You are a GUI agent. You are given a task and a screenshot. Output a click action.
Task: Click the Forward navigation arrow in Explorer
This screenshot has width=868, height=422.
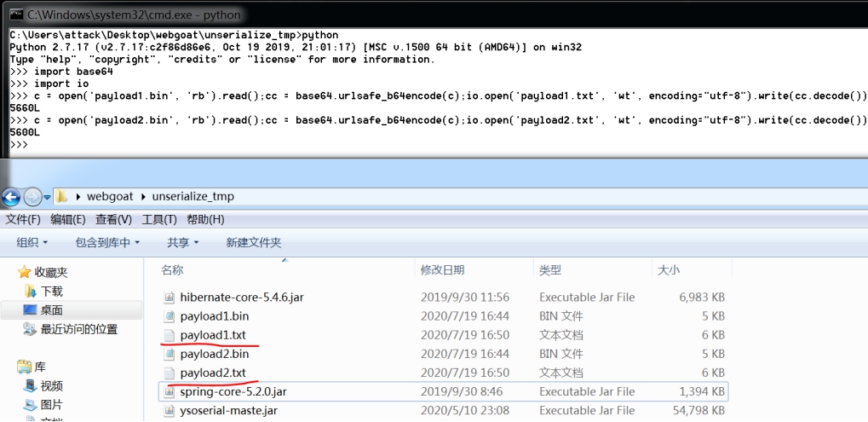(32, 197)
